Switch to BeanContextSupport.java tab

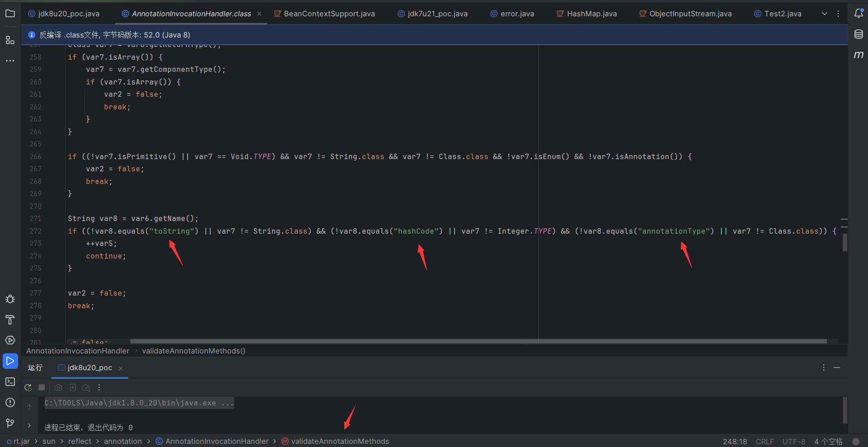click(324, 14)
